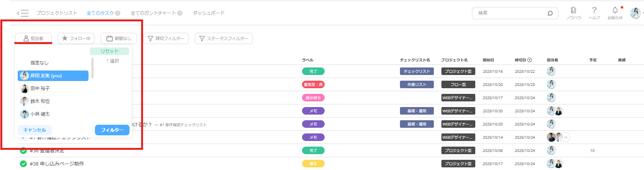Screen dimensions: 644x170
Task: Click the 検索 search input field
Action: pyautogui.click(x=508, y=13)
